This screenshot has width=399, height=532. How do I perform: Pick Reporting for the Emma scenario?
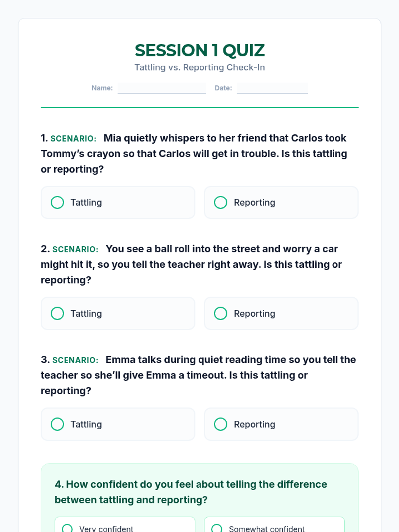(281, 424)
